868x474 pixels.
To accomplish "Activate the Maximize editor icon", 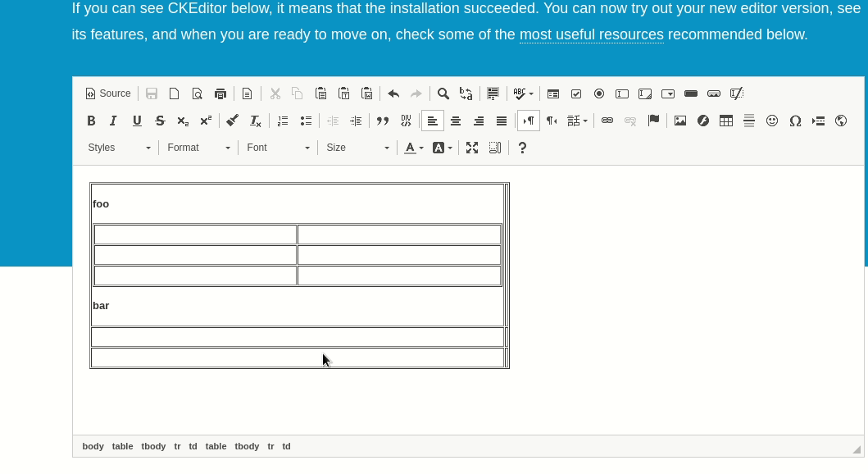I will click(x=472, y=148).
